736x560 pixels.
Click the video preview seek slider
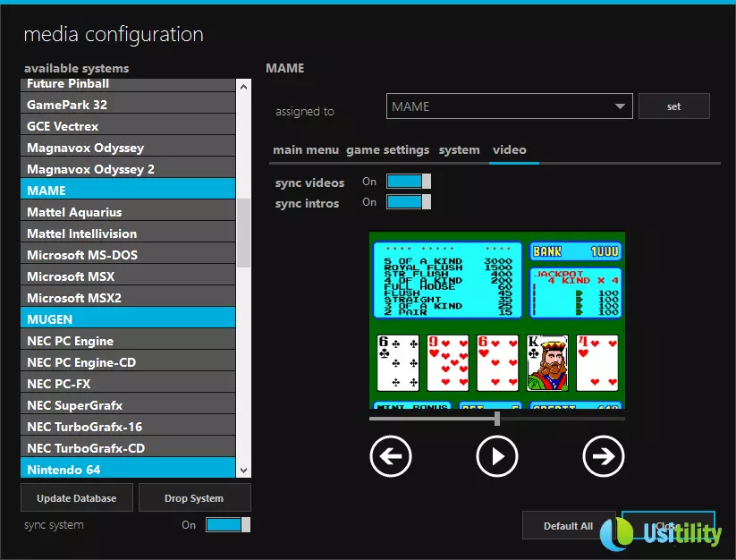pos(496,418)
